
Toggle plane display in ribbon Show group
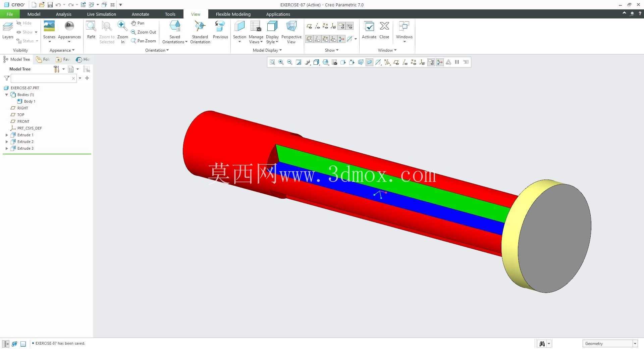click(309, 26)
